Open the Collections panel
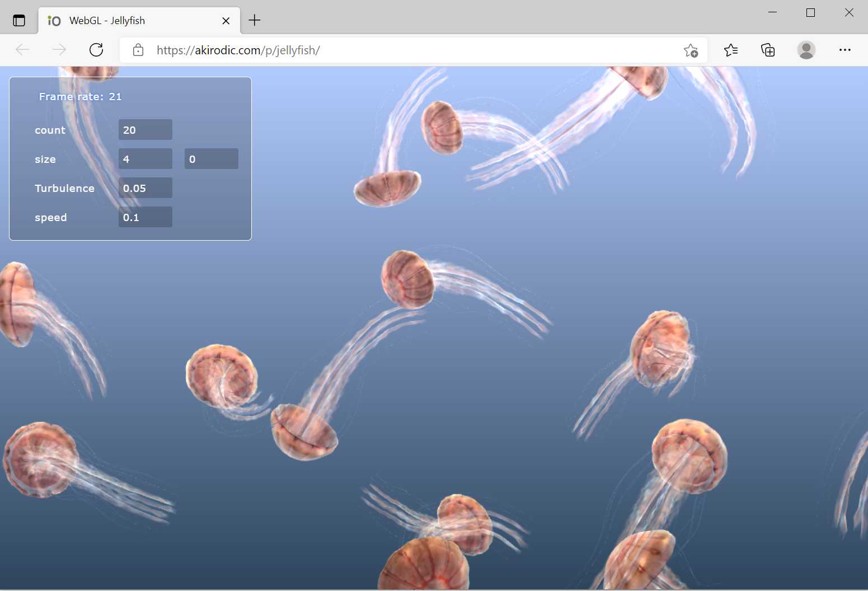Viewport: 868px width, 591px height. pyautogui.click(x=768, y=50)
